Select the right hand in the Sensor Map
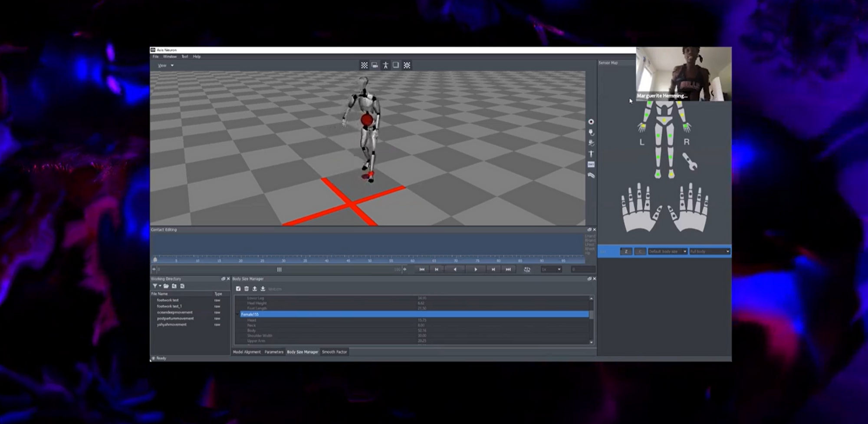 688,208
